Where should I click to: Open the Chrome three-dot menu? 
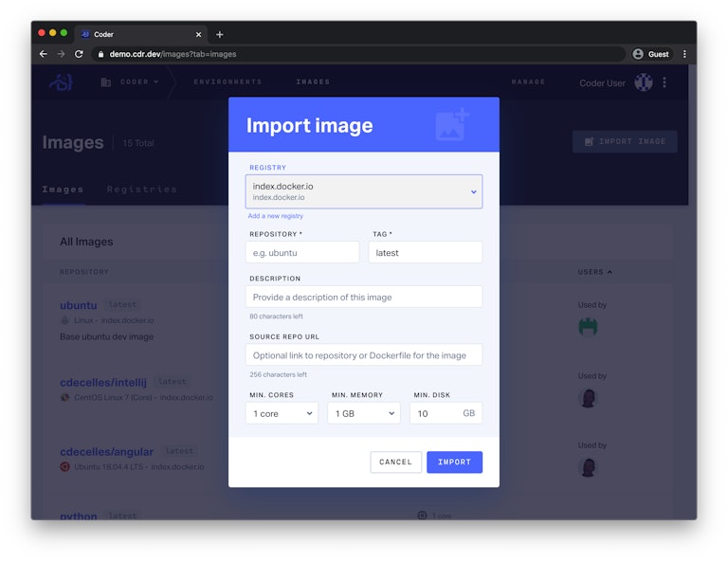click(684, 54)
